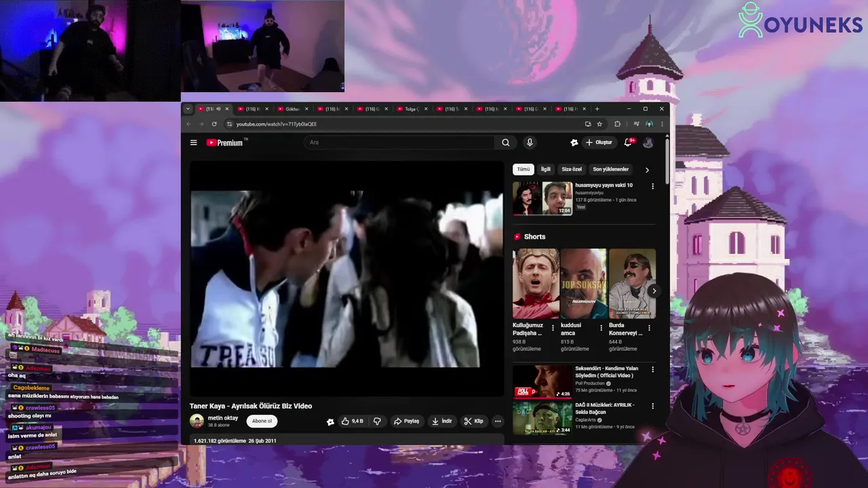Open site info icon left of URL
The height and width of the screenshot is (488, 868).
[229, 124]
